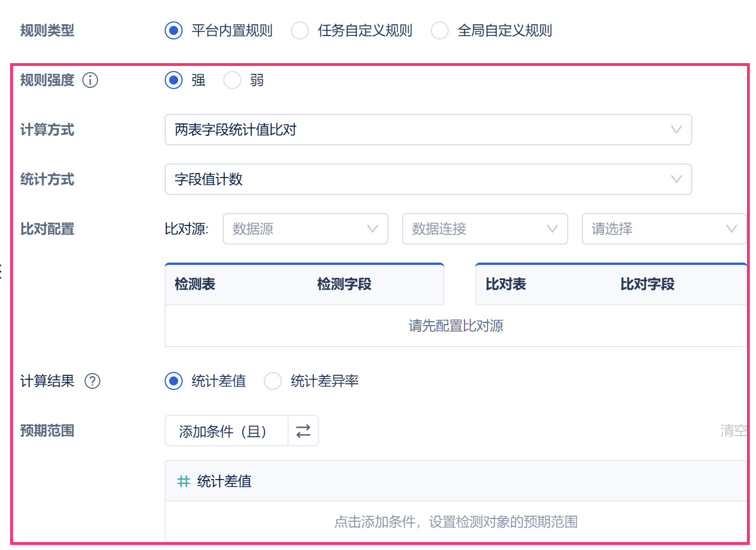The width and height of the screenshot is (756, 550).
Task: Click the hash icon before 统计差值
Action: (184, 481)
